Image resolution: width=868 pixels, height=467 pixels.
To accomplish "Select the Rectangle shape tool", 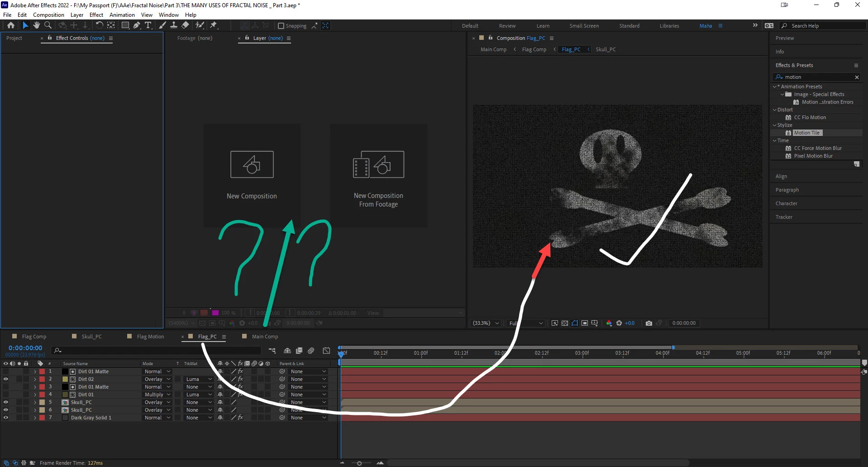I will click(x=125, y=25).
